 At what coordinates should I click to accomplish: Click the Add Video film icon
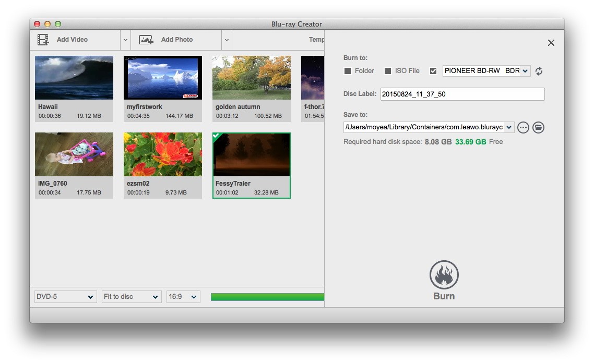coord(43,40)
